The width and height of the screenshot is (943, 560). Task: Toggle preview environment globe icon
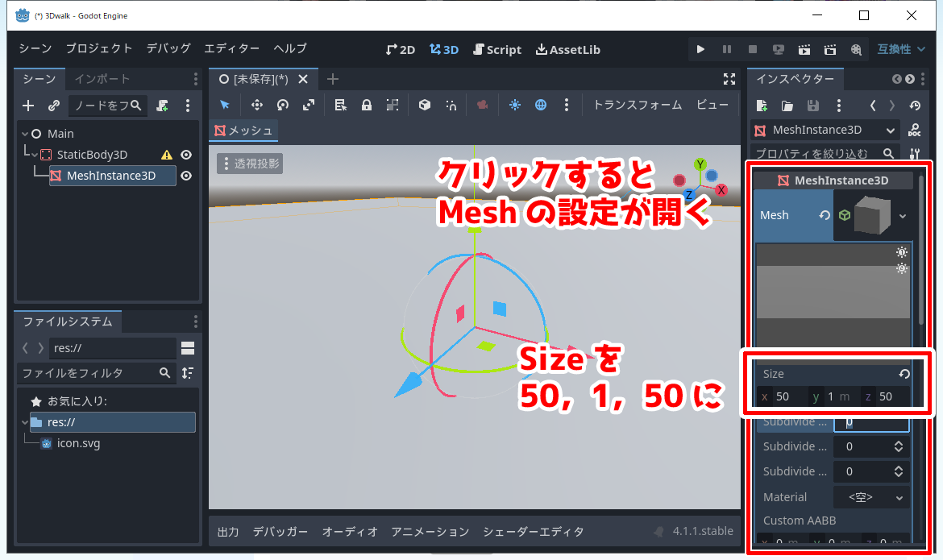pyautogui.click(x=541, y=105)
